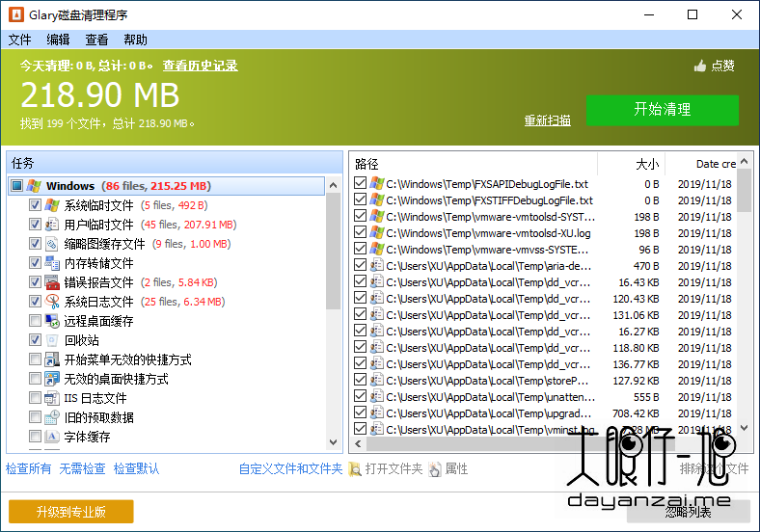
Task: Click the thumbs-up 点赞 icon
Action: 699,66
